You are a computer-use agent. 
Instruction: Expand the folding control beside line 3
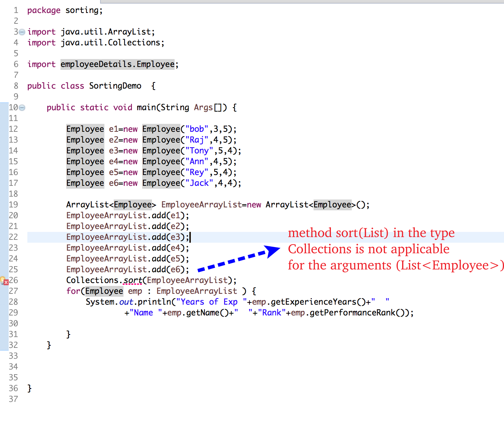click(21, 32)
